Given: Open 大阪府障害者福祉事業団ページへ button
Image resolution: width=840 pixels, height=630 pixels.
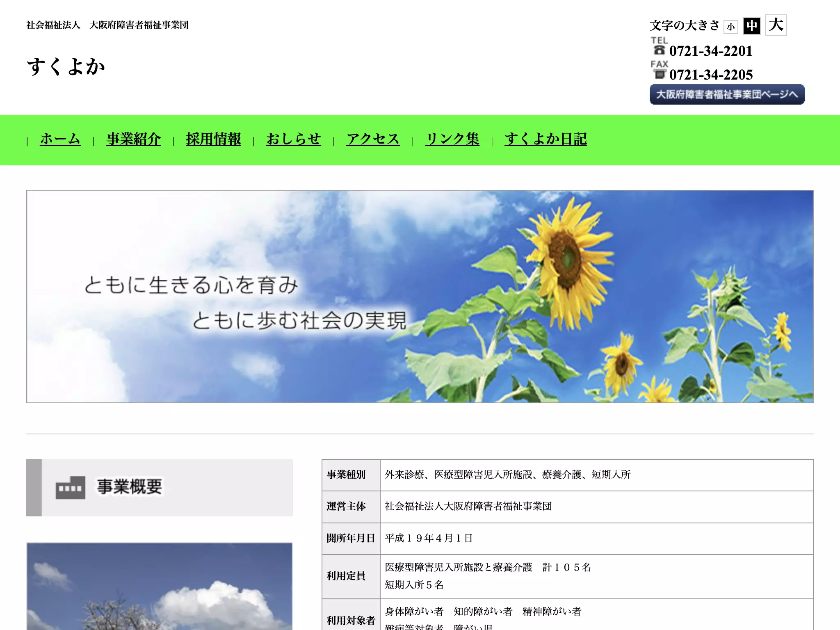Looking at the screenshot, I should [x=727, y=94].
